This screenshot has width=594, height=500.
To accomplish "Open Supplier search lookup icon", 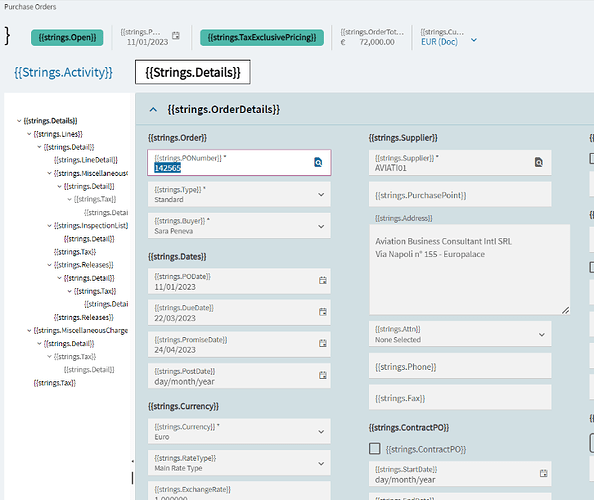I will point(538,162).
